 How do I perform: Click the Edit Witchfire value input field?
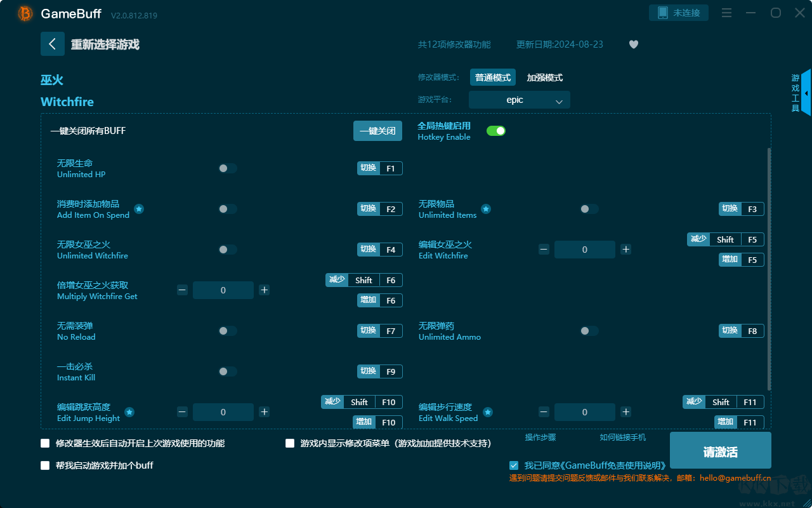(x=585, y=250)
